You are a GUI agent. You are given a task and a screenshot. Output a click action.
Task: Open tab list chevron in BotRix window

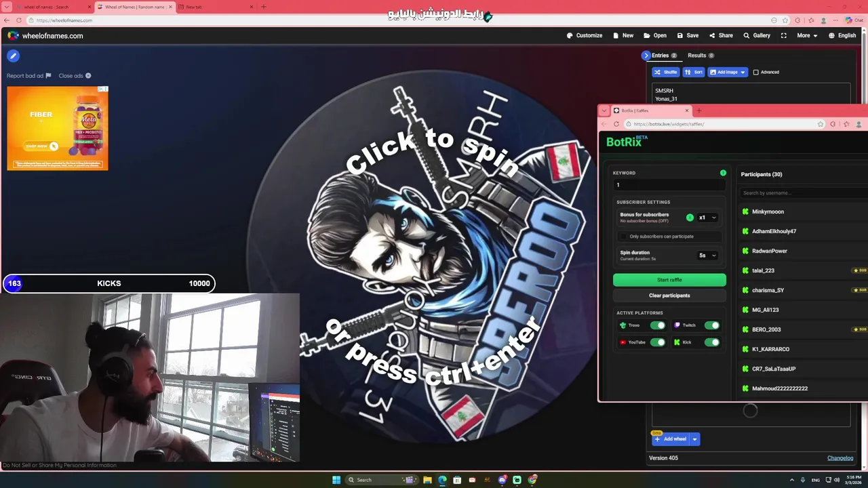pyautogui.click(x=604, y=110)
